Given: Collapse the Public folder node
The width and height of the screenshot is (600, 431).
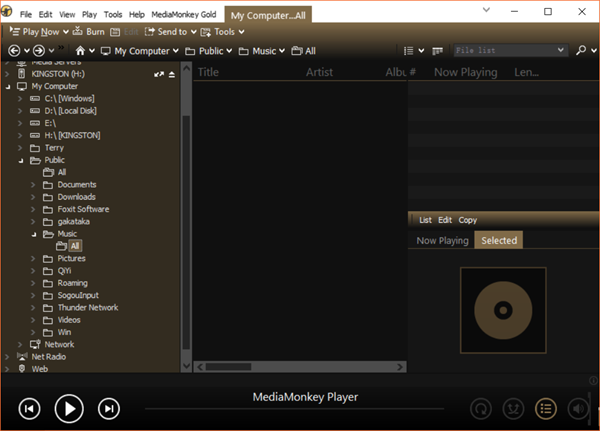Looking at the screenshot, I should pos(21,160).
